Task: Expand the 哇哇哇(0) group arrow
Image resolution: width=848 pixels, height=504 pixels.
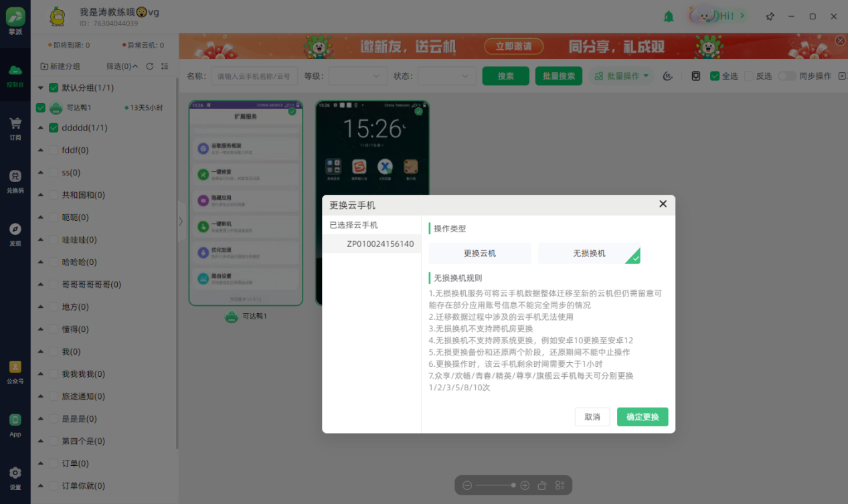Action: 41,240
